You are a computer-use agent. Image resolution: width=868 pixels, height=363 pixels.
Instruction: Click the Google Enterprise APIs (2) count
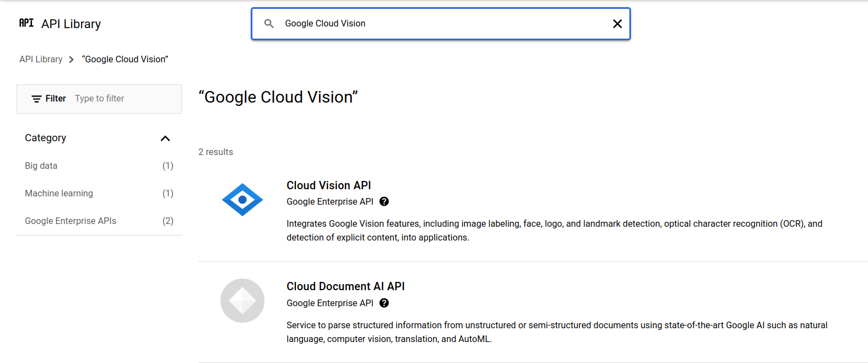(x=168, y=221)
